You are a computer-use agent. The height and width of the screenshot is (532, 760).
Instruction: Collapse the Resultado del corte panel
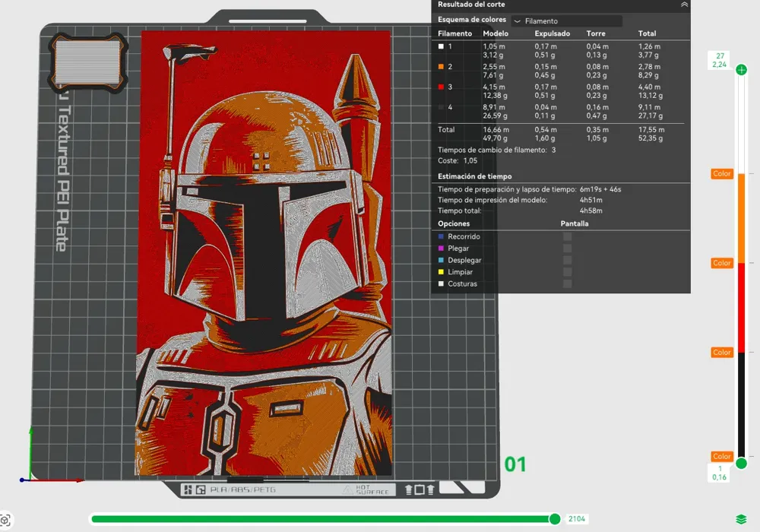click(x=684, y=5)
